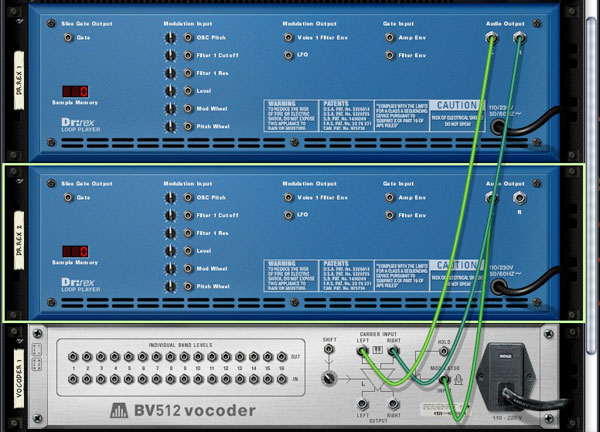Click the Gate output jack on Dr.REX 1
Viewport: 600px width, 432px height.
68,37
